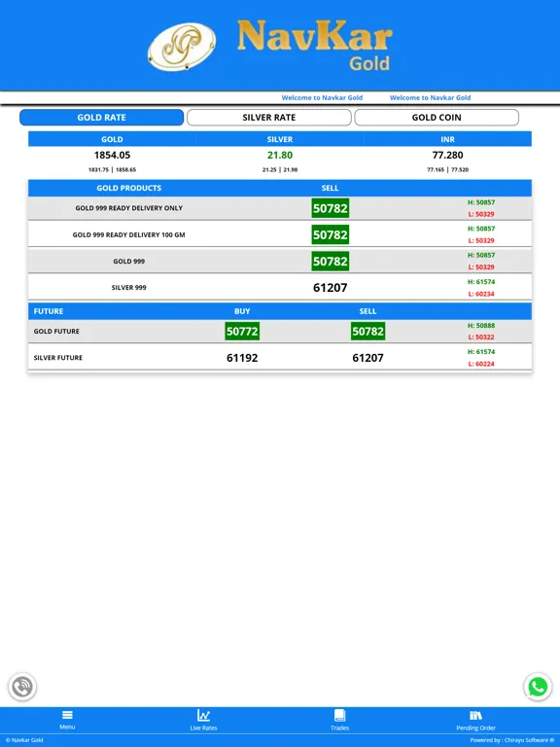Switch to the SILVER RATE tab
This screenshot has height=747, width=560.
click(x=269, y=117)
